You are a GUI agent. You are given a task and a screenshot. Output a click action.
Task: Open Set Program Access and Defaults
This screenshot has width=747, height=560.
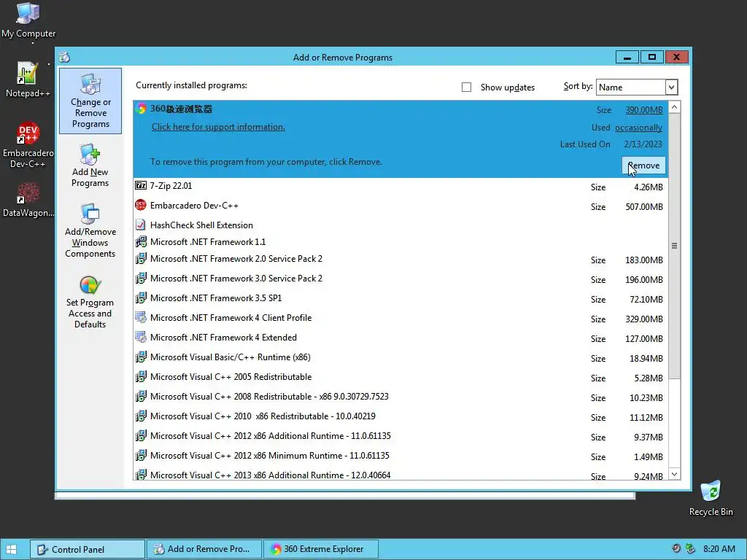(x=90, y=302)
